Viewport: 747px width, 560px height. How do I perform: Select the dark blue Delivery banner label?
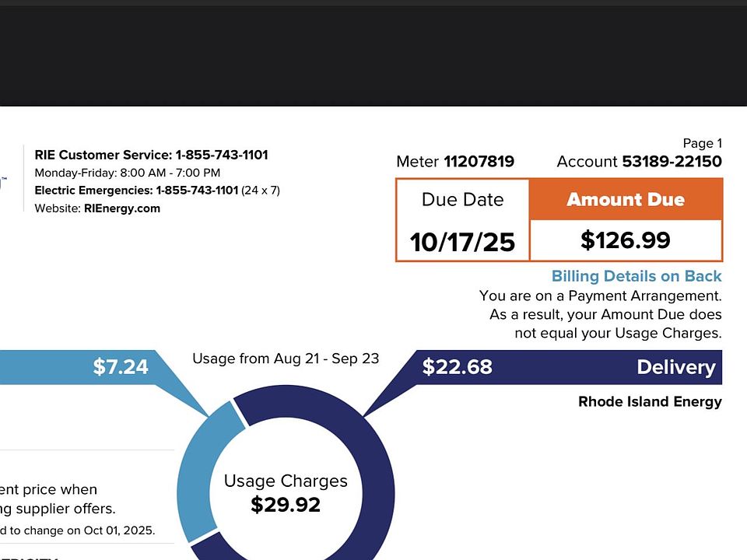tap(675, 367)
